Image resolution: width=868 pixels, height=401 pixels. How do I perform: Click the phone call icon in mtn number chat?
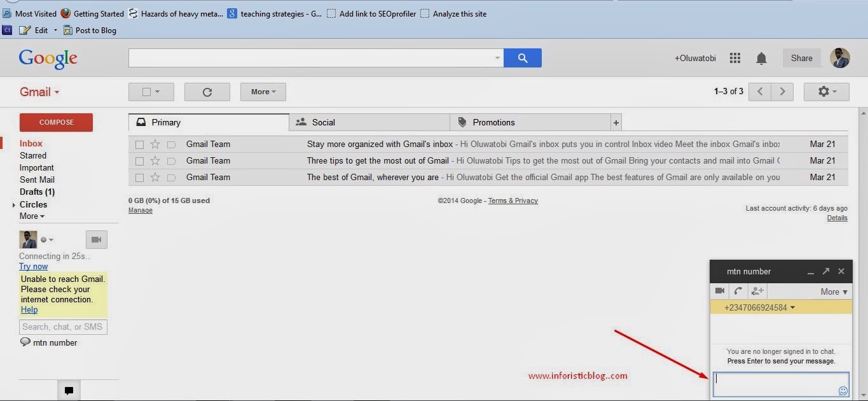[738, 291]
